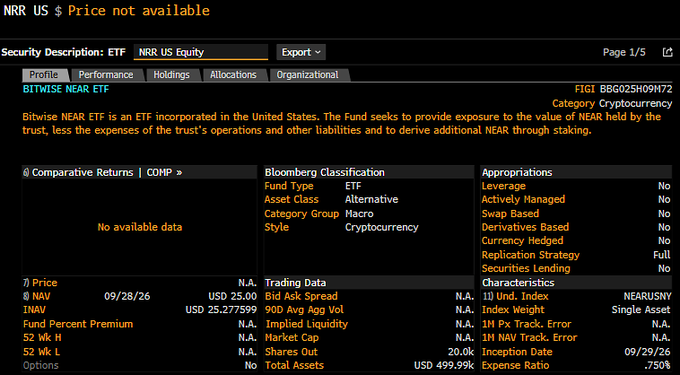
Task: Click the 52 Wk H label
Action: tap(42, 338)
